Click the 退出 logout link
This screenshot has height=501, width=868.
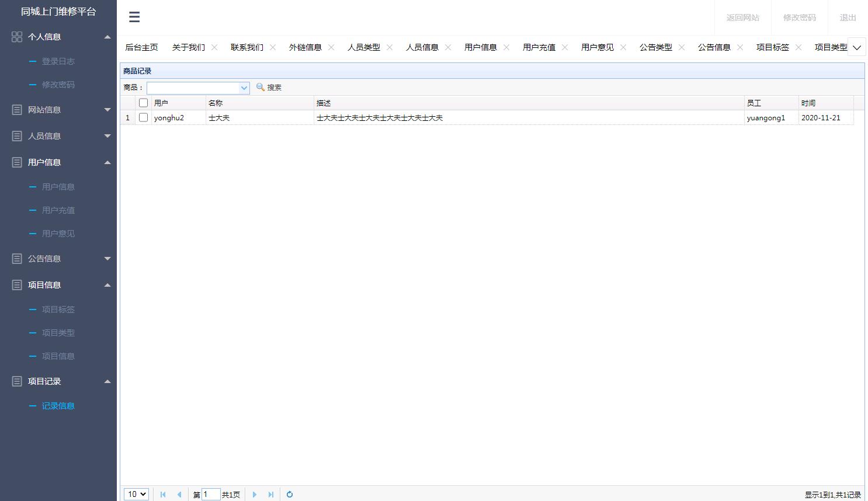848,18
